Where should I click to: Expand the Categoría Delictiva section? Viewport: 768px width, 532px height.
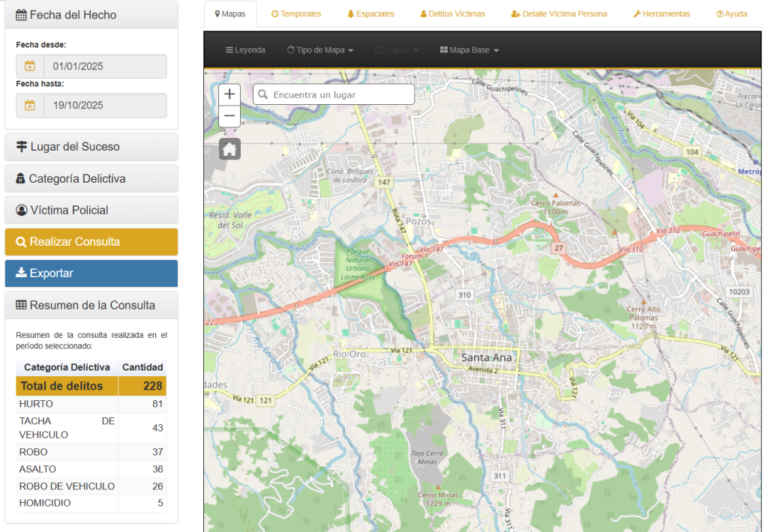pos(91,179)
